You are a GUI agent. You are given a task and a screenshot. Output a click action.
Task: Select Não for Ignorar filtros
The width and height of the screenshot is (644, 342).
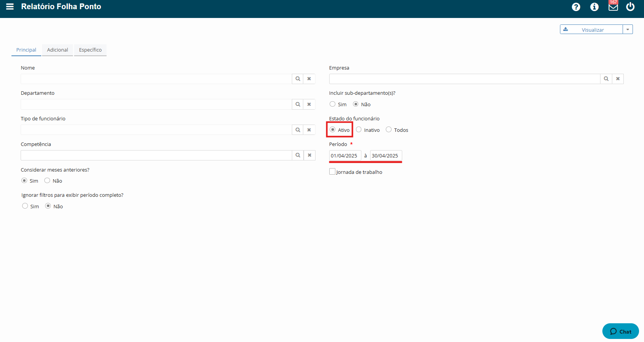point(48,206)
